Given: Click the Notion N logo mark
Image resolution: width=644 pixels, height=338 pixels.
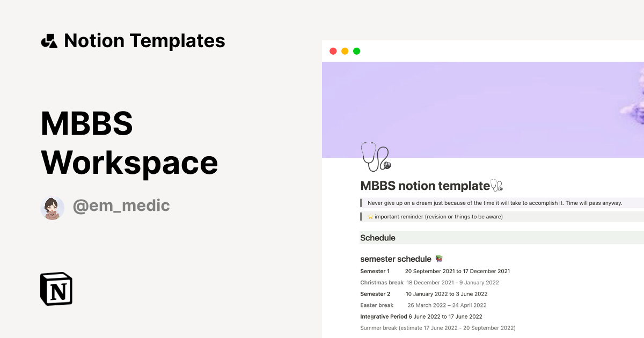Looking at the screenshot, I should click(56, 289).
